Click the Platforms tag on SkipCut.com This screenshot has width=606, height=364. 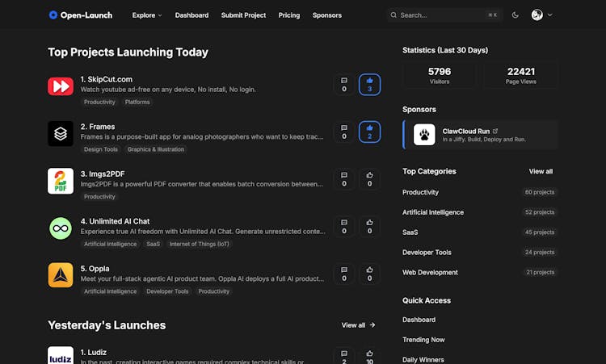click(x=137, y=102)
